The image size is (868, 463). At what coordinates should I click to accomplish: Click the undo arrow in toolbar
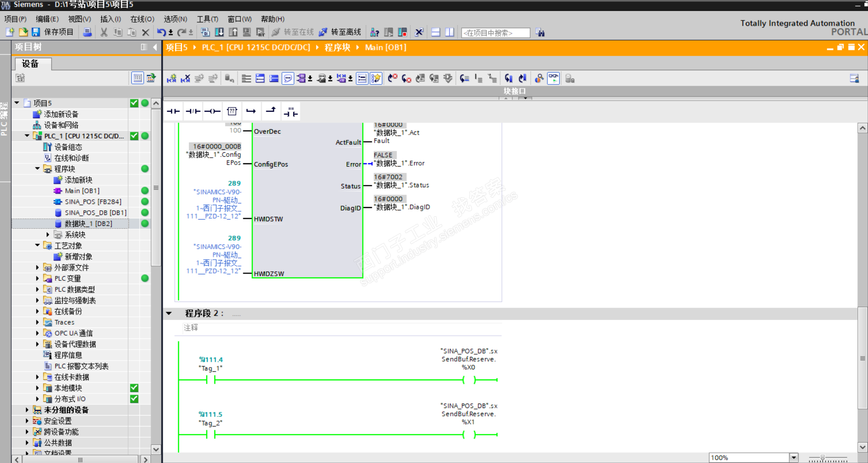[161, 32]
